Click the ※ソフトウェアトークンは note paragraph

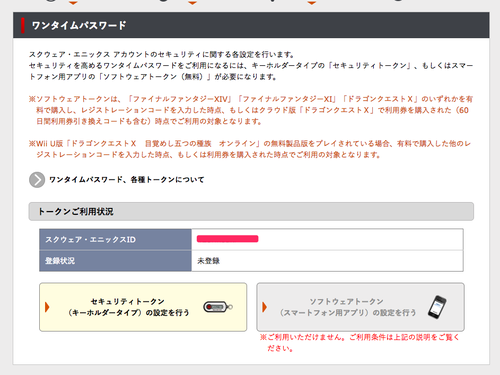251,110
